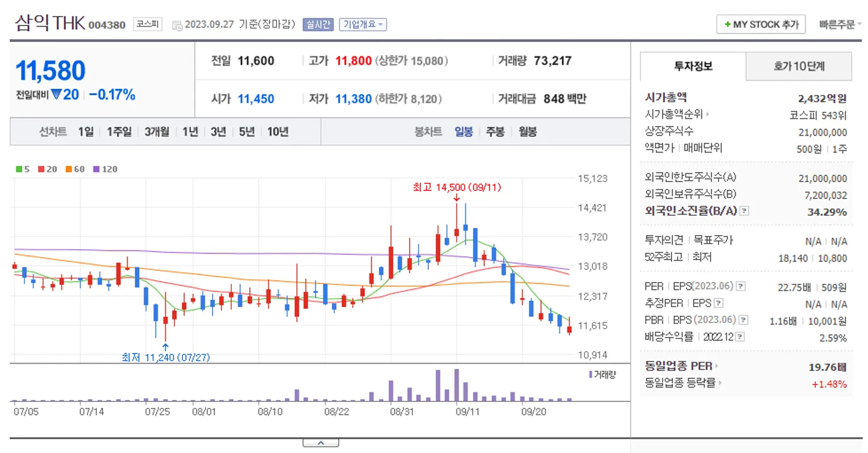Select the 월봉 candlestick chart

click(528, 132)
